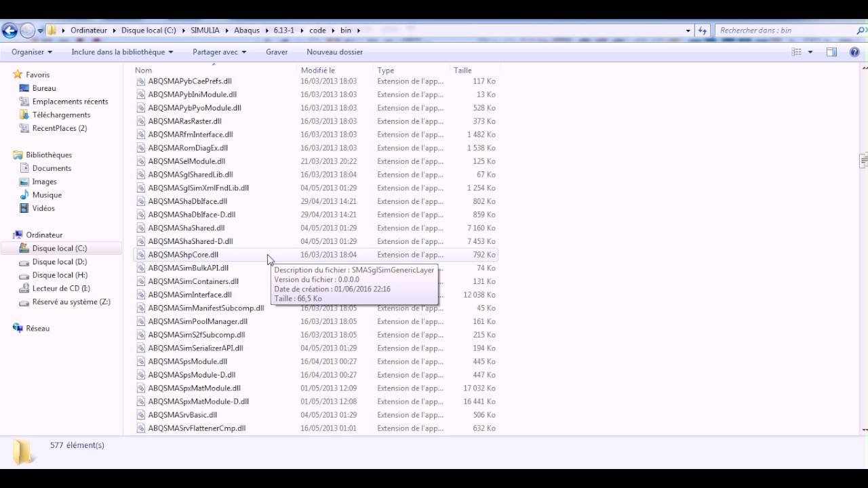Select Favoris in the navigation pane
The height and width of the screenshot is (488, 868).
37,75
